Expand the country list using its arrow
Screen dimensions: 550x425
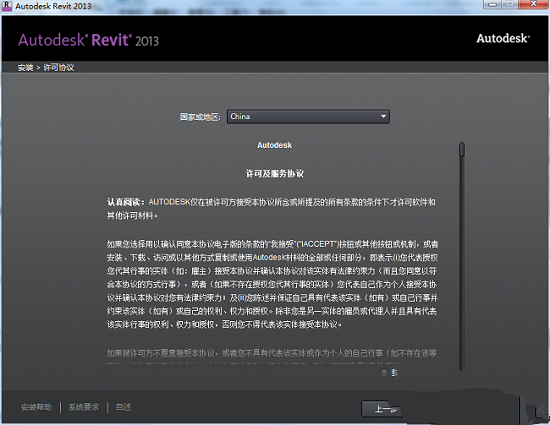click(x=383, y=116)
